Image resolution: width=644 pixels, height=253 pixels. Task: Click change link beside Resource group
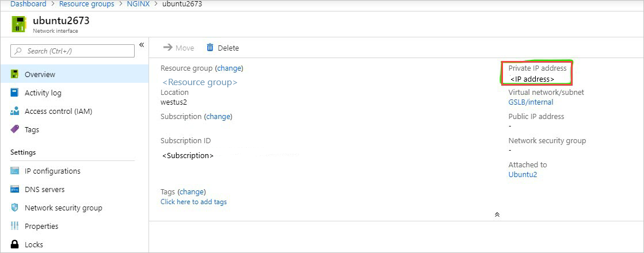click(x=229, y=68)
